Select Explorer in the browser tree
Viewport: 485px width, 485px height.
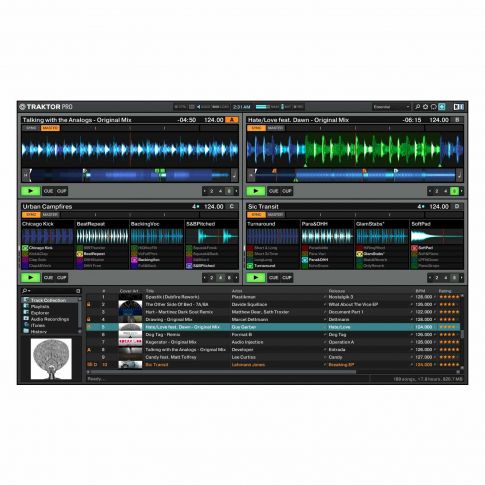[40, 313]
